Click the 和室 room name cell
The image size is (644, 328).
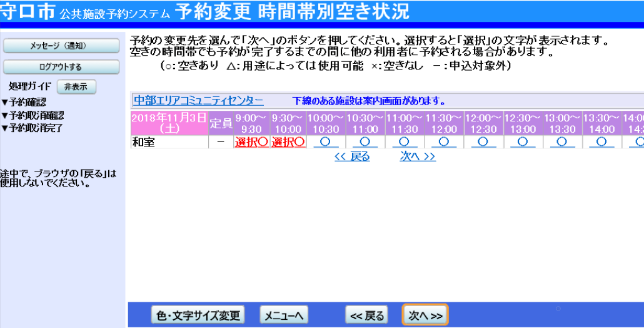click(169, 142)
